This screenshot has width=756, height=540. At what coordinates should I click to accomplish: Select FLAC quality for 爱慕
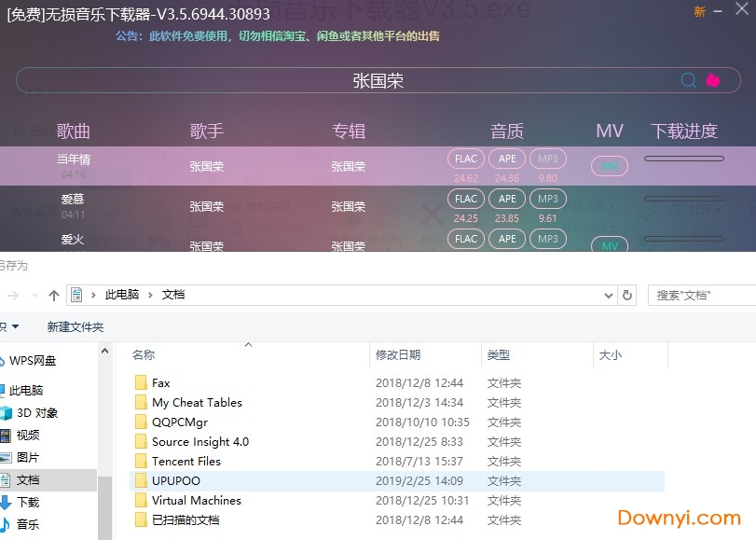pyautogui.click(x=465, y=198)
